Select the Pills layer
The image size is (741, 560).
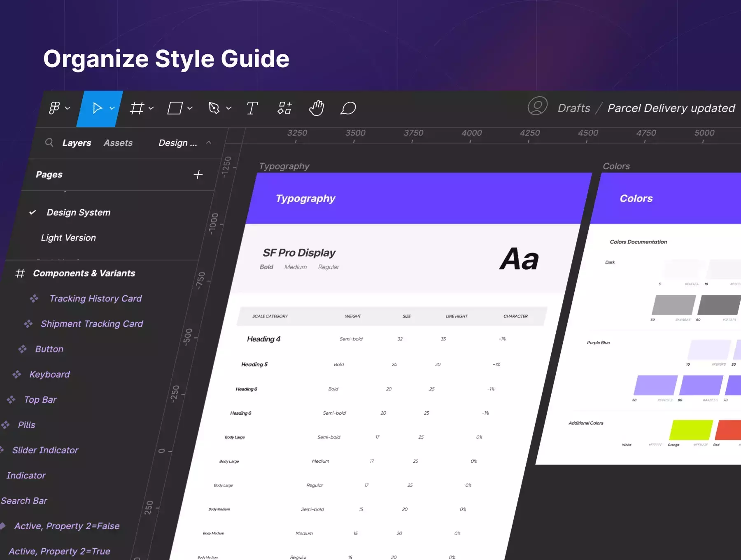tap(27, 425)
